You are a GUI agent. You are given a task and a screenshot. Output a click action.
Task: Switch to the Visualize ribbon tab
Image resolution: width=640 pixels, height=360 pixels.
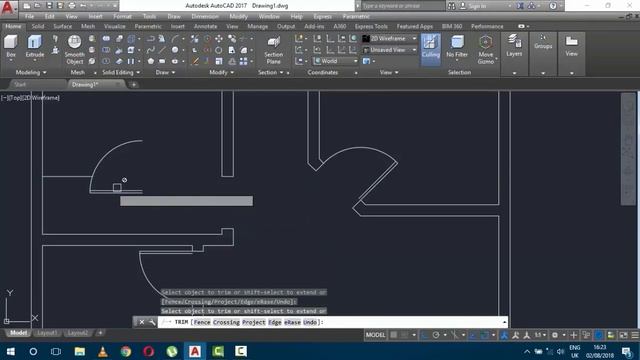point(115,26)
